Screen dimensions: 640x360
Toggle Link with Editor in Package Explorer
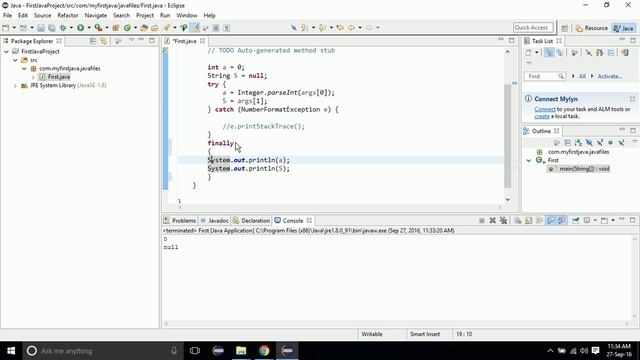(104, 41)
